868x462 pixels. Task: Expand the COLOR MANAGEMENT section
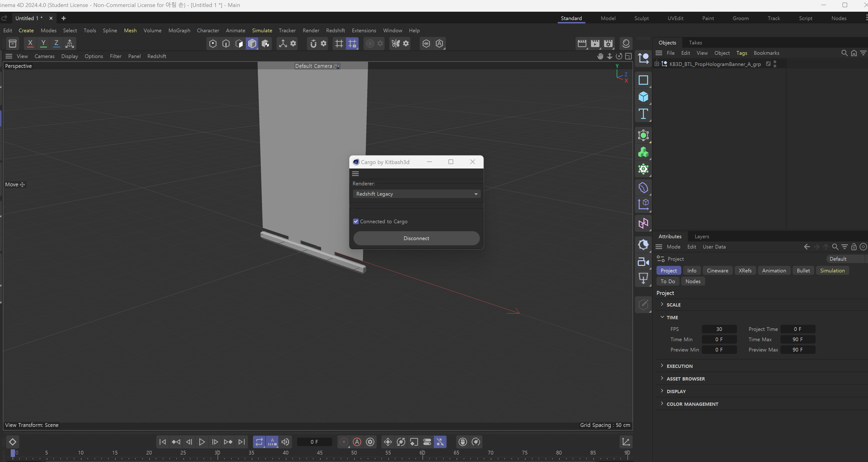click(662, 403)
